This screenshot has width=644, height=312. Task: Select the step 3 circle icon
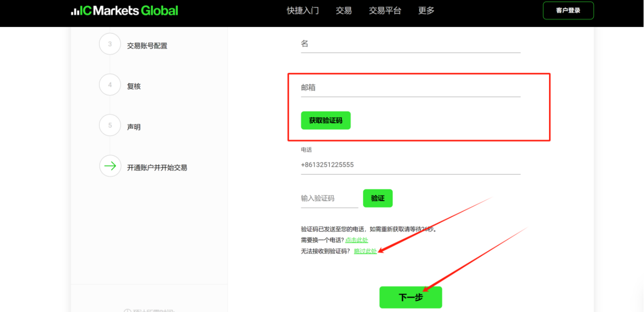(x=110, y=44)
